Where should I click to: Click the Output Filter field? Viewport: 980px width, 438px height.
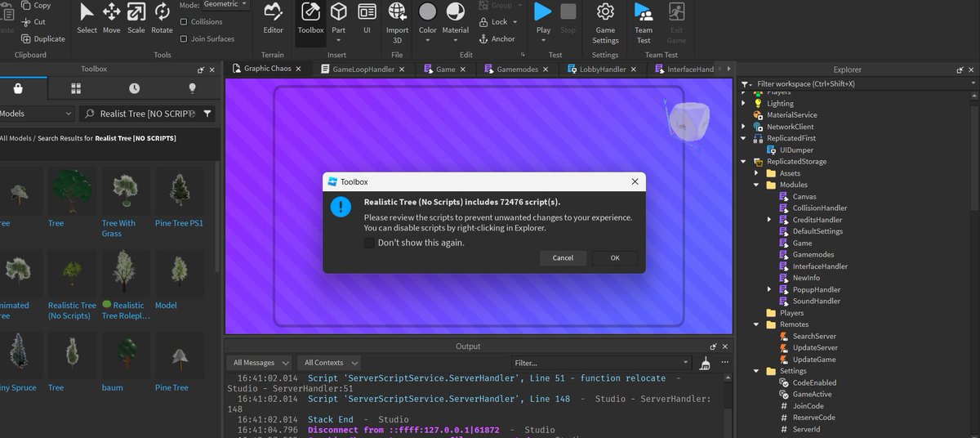pyautogui.click(x=603, y=363)
